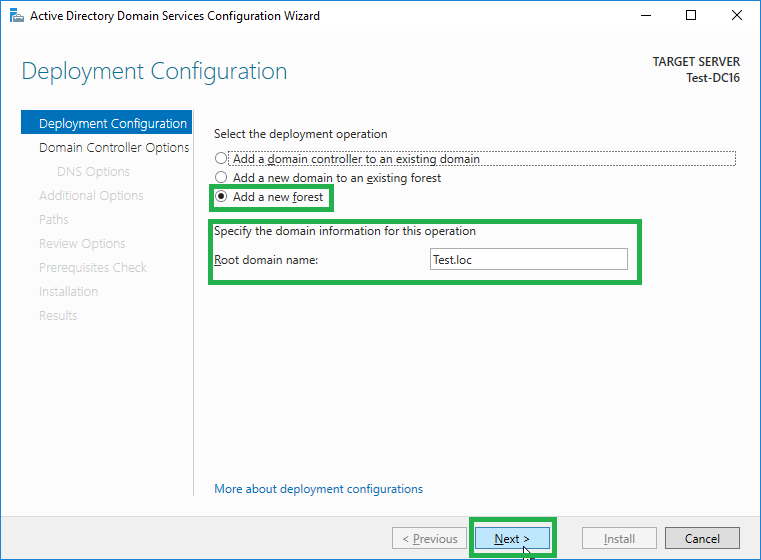Click the Install button
Image resolution: width=761 pixels, height=560 pixels.
point(619,538)
